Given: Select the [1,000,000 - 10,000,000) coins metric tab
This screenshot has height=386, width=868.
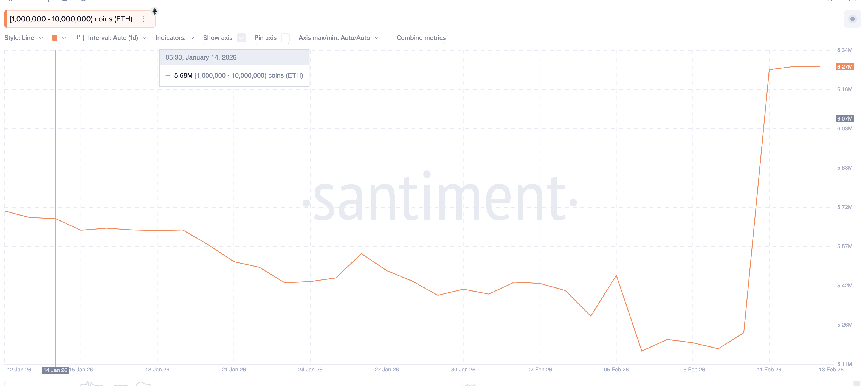Looking at the screenshot, I should 71,19.
